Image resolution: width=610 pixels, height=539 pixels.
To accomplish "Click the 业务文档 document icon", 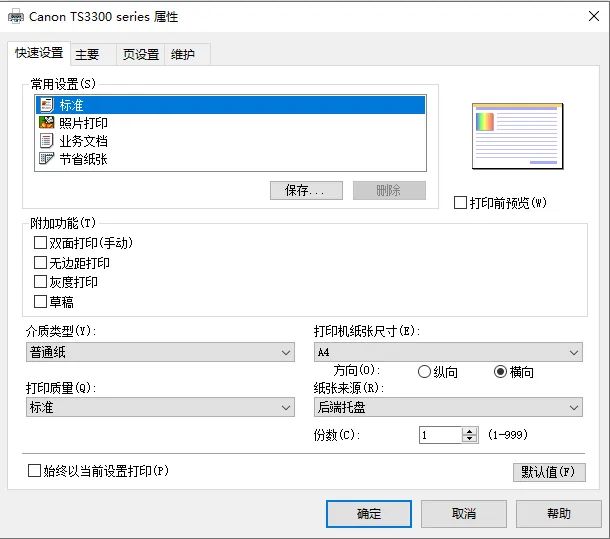I will tap(47, 140).
